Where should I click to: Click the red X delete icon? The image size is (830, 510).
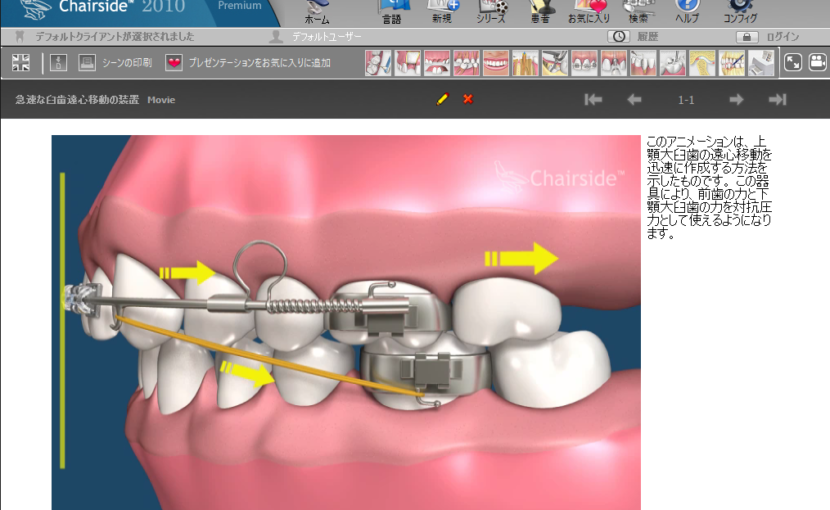coord(468,99)
